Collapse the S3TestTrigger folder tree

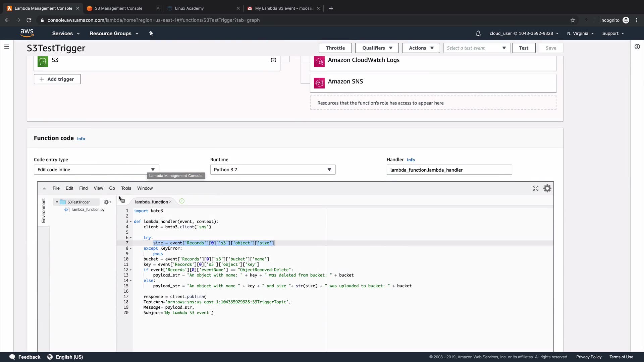point(57,202)
